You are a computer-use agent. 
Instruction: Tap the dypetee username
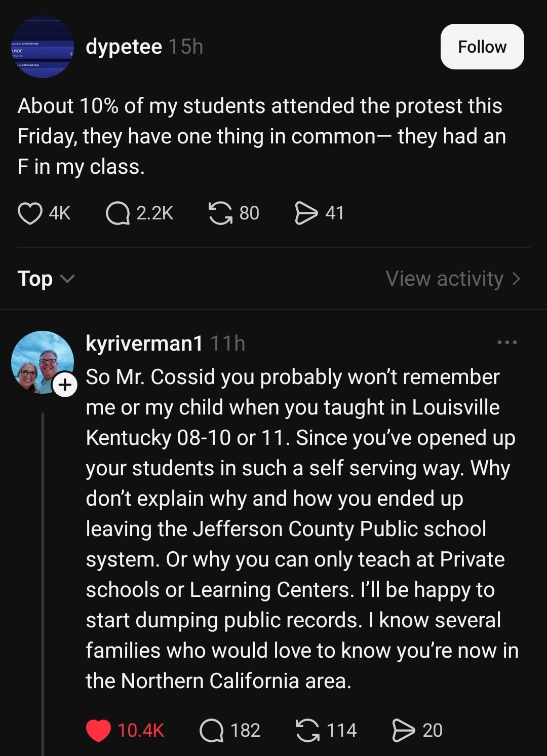point(124,47)
